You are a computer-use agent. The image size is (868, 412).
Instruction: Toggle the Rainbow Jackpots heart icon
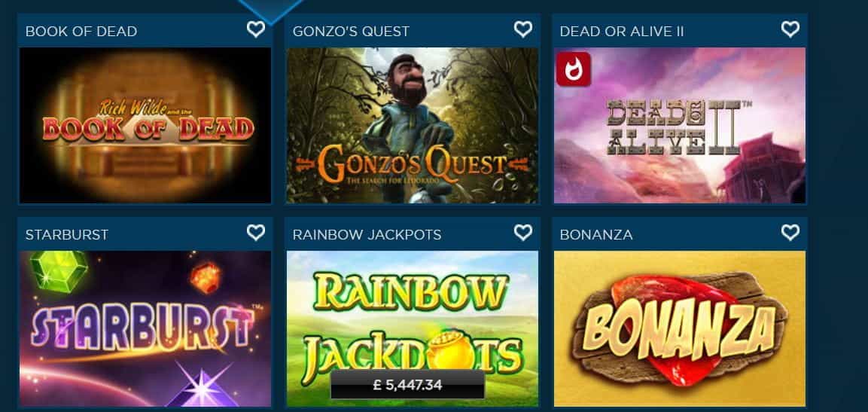(x=523, y=232)
